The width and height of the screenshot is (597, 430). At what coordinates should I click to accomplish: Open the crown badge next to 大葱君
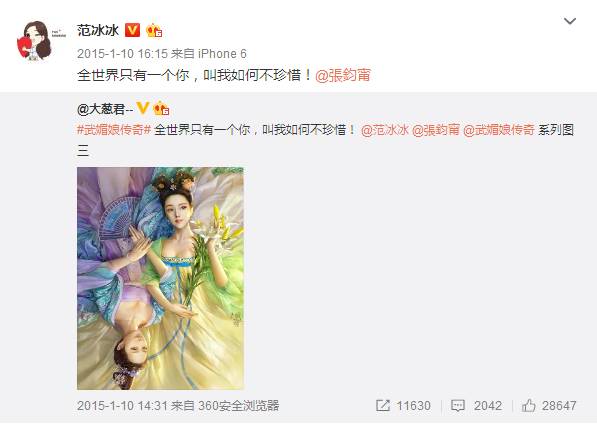[161, 109]
